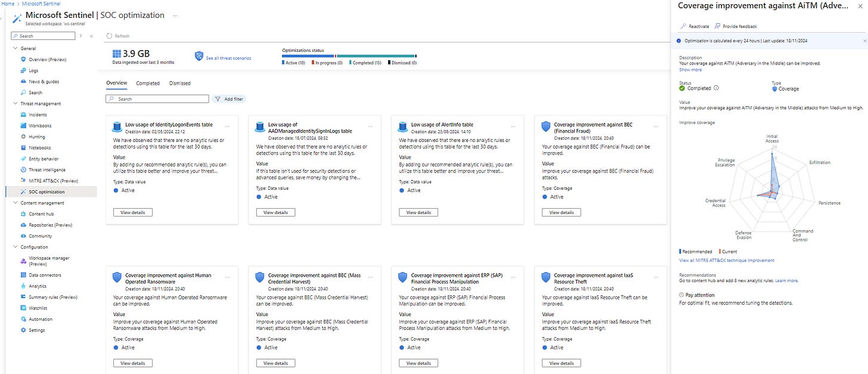The width and height of the screenshot is (868, 374).
Task: Open the Incidents page
Action: pyautogui.click(x=38, y=115)
